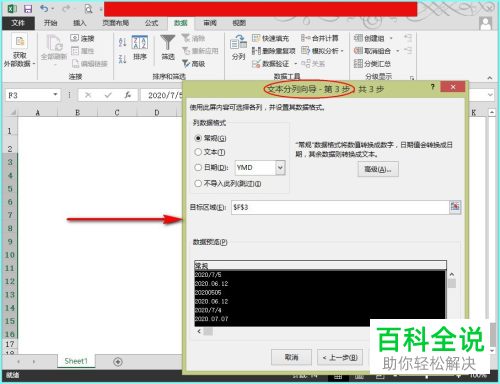Open the YMD date format dropdown

click(x=280, y=168)
